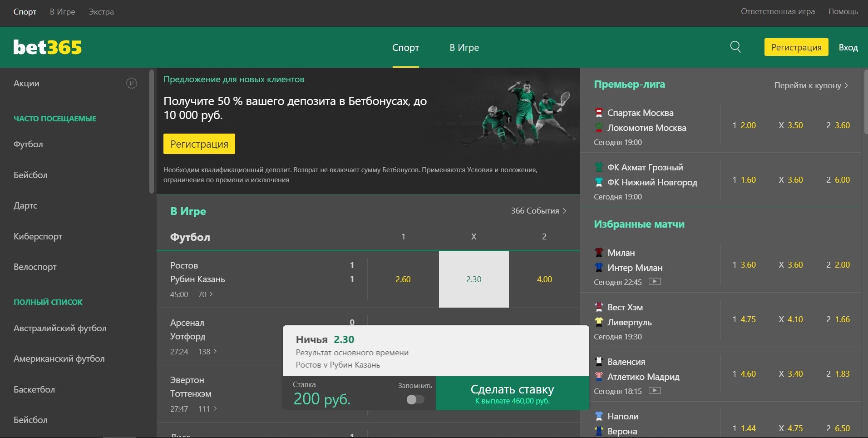Open Акции in sidebar

point(26,83)
